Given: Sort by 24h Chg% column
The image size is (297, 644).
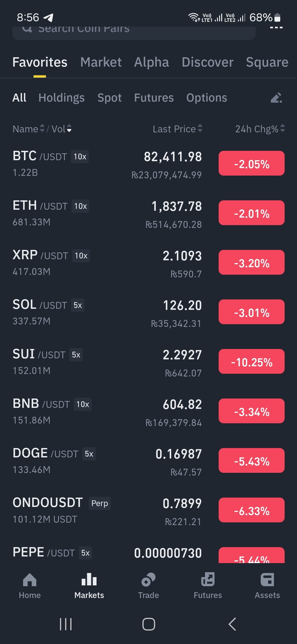Looking at the screenshot, I should click(260, 129).
